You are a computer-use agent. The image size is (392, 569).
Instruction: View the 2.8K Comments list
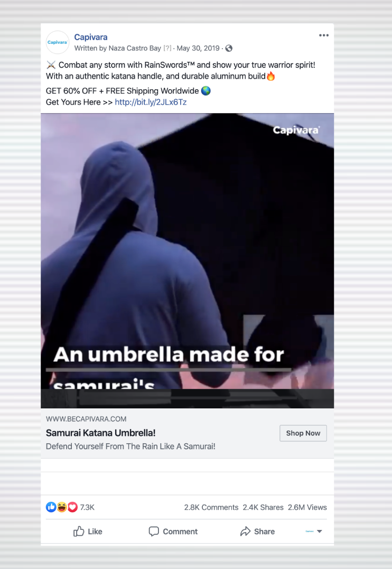(211, 507)
